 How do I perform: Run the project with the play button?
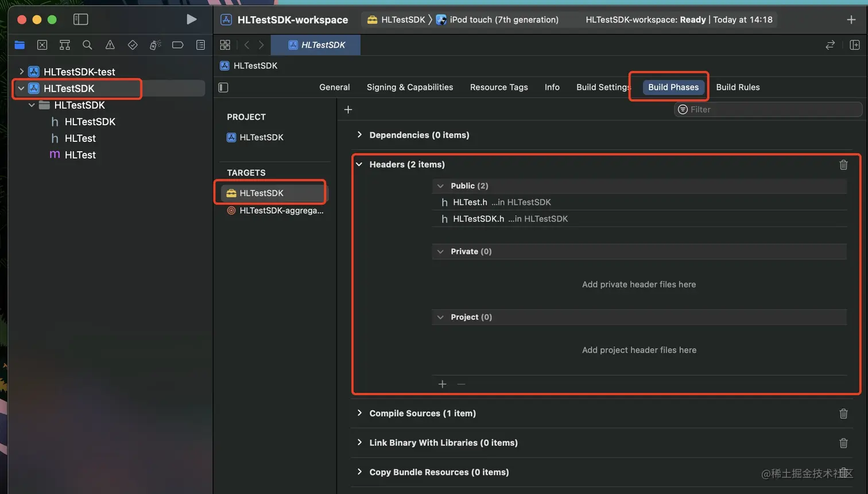click(192, 20)
